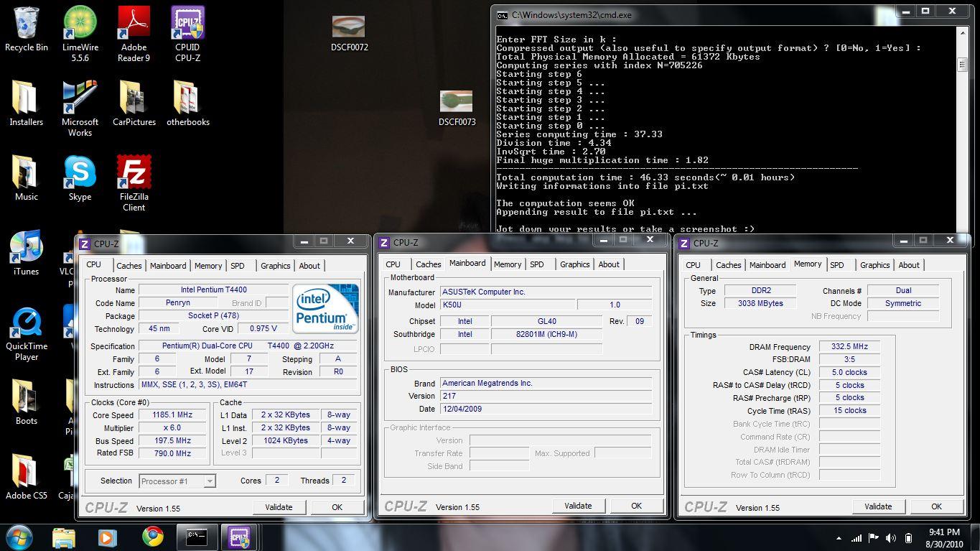Open the Boots folder on desktop
The height and width of the screenshot is (551, 980).
27,402
